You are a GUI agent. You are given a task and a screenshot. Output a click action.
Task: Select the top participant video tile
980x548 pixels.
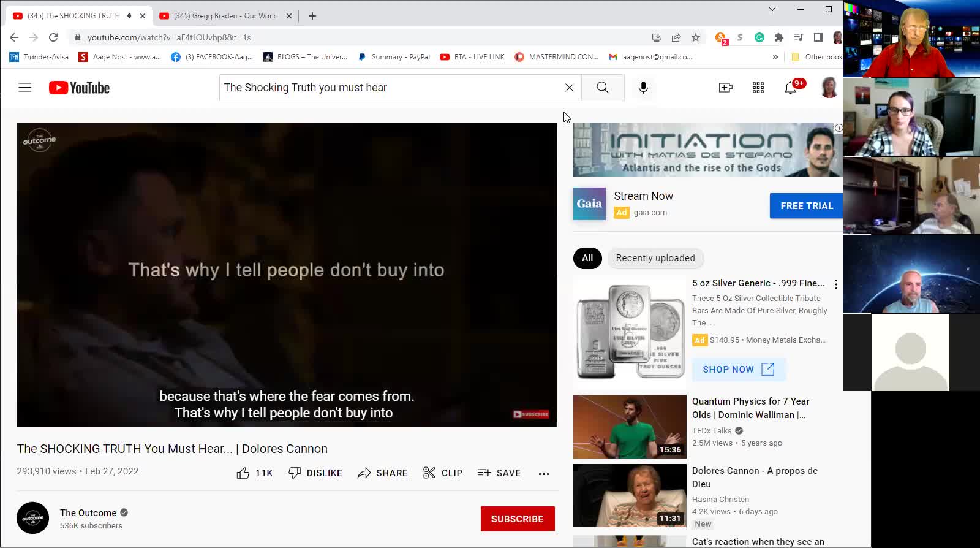911,39
